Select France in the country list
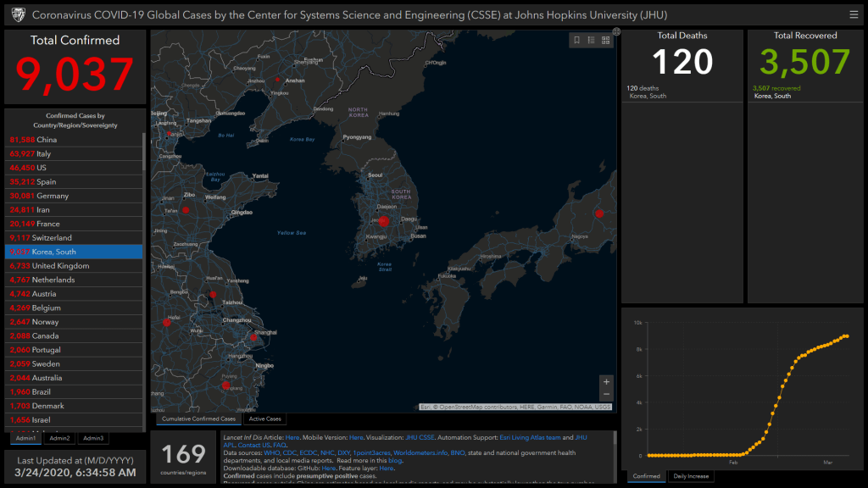868x488 pixels. point(74,224)
